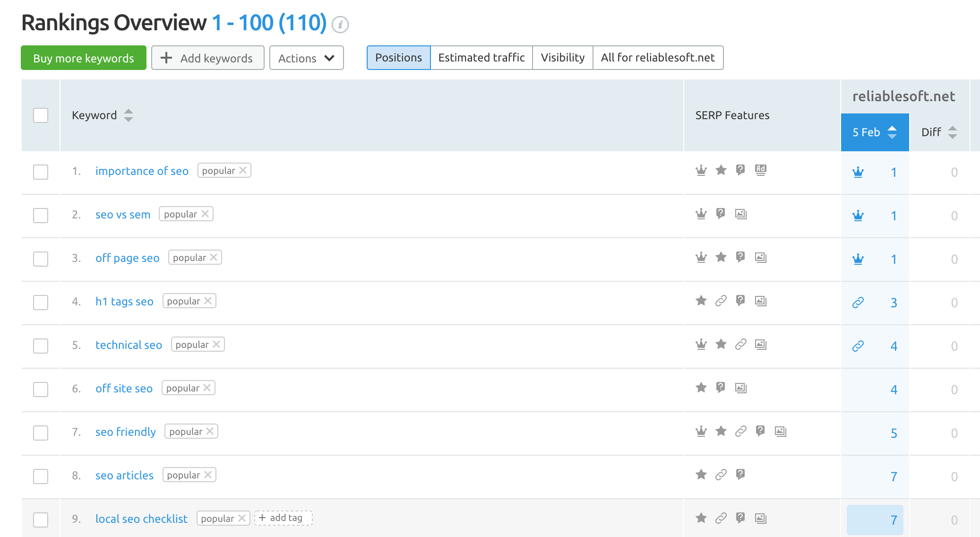Viewport: 980px width, 537px height.
Task: Click add tag on local seo checklist
Action: click(283, 518)
